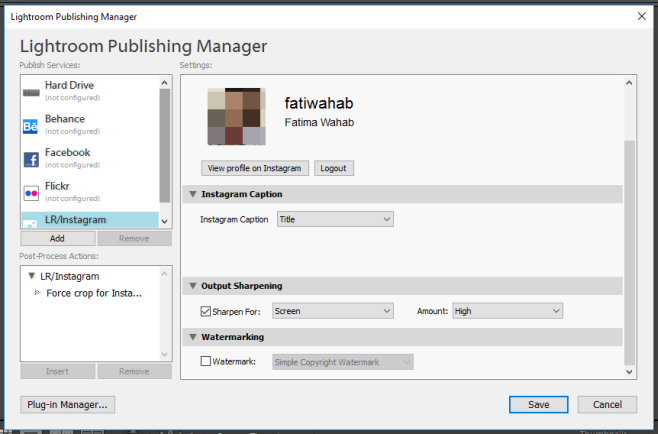Screen dimensions: 658x434
Task: Click Remove under Publish Services list
Action: coord(134,238)
